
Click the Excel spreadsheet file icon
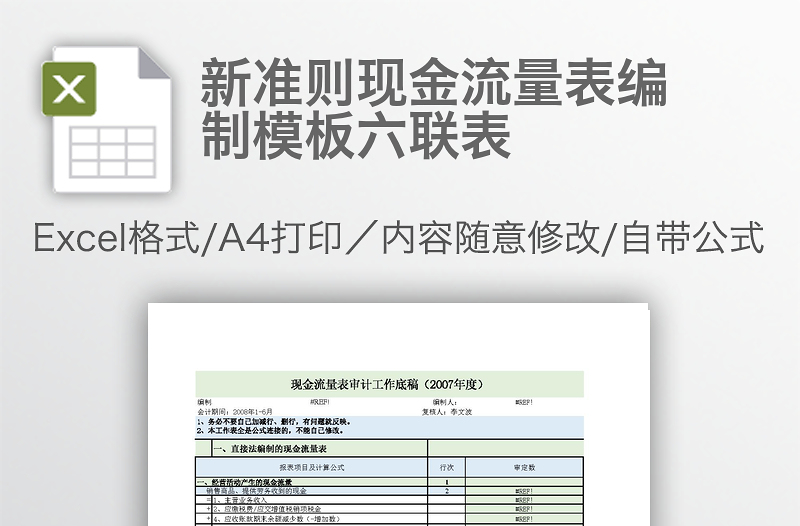[x=106, y=119]
